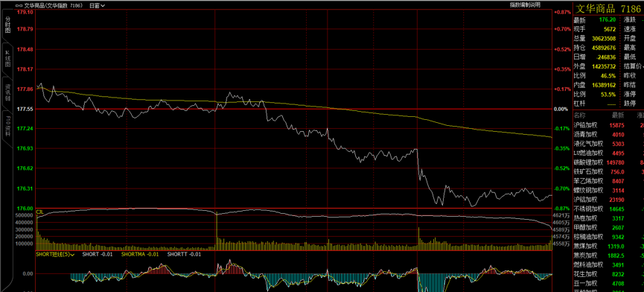
Task: Select the 沪铅加权 15875 row
Action: click(x=609, y=124)
